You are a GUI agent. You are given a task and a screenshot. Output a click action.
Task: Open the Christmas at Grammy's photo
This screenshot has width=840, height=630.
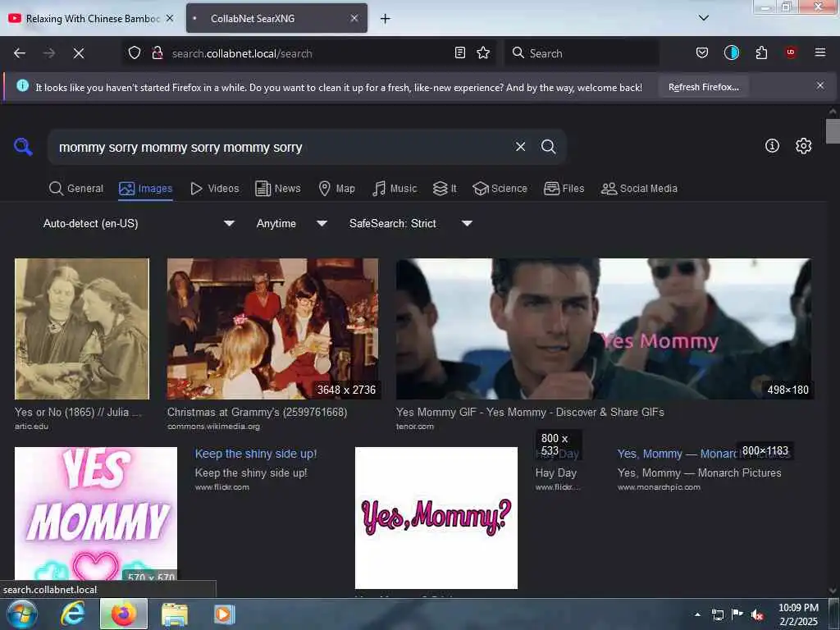(272, 329)
